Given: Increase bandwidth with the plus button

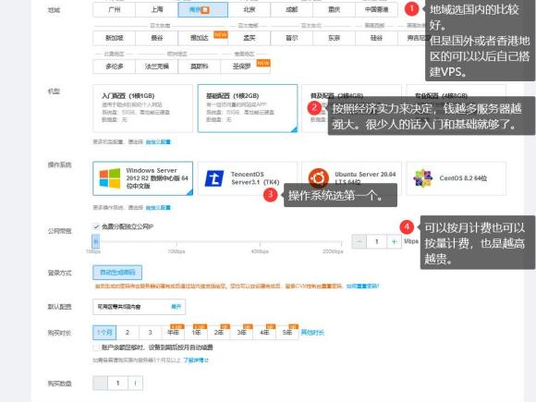Looking at the screenshot, I should click(x=394, y=242).
